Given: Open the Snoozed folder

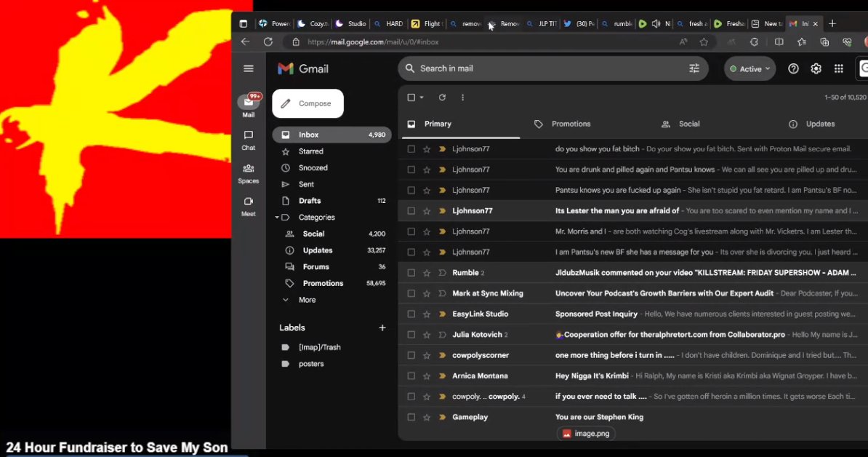Looking at the screenshot, I should (x=331, y=168).
